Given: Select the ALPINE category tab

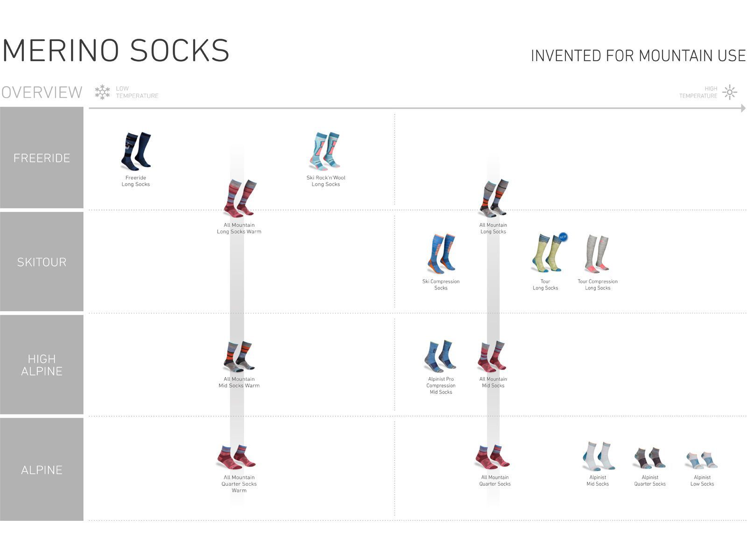Looking at the screenshot, I should 42,469.
